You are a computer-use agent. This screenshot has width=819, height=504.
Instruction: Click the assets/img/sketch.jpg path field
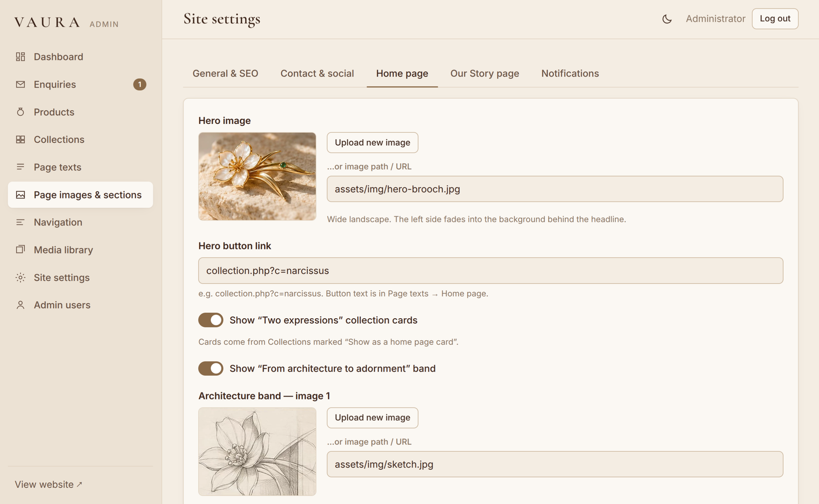click(x=555, y=465)
